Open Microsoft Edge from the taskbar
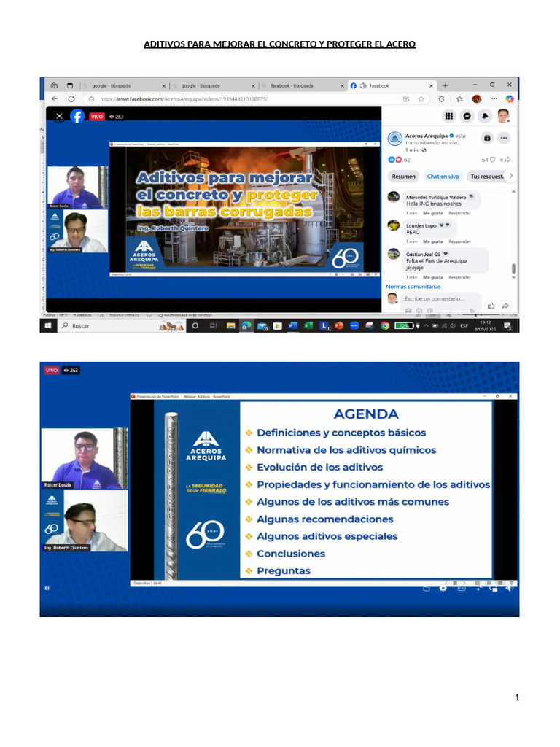The height and width of the screenshot is (747, 560). click(246, 326)
